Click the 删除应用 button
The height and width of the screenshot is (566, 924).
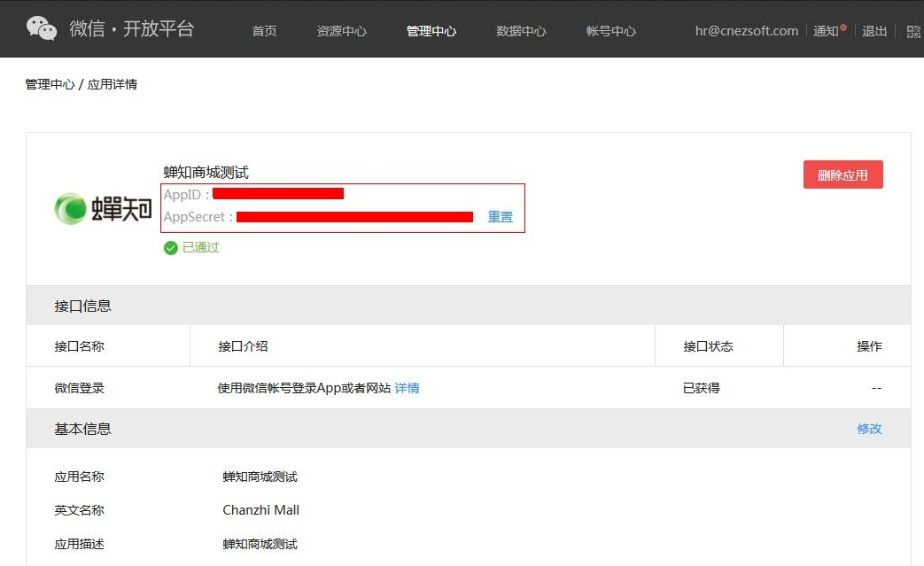[842, 174]
